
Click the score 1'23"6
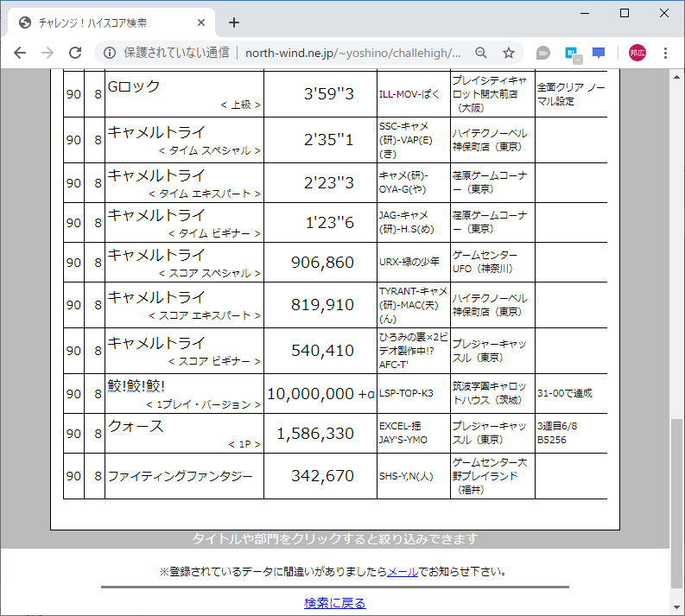(x=330, y=222)
